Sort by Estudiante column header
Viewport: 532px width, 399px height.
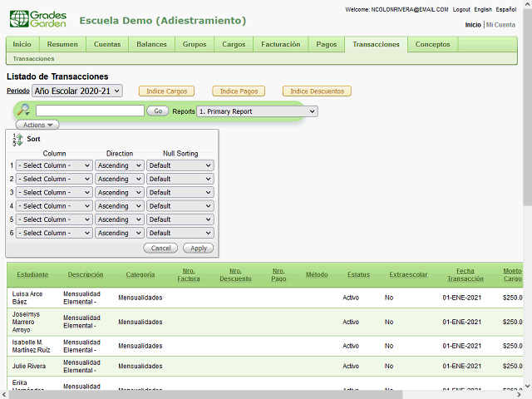pos(32,274)
